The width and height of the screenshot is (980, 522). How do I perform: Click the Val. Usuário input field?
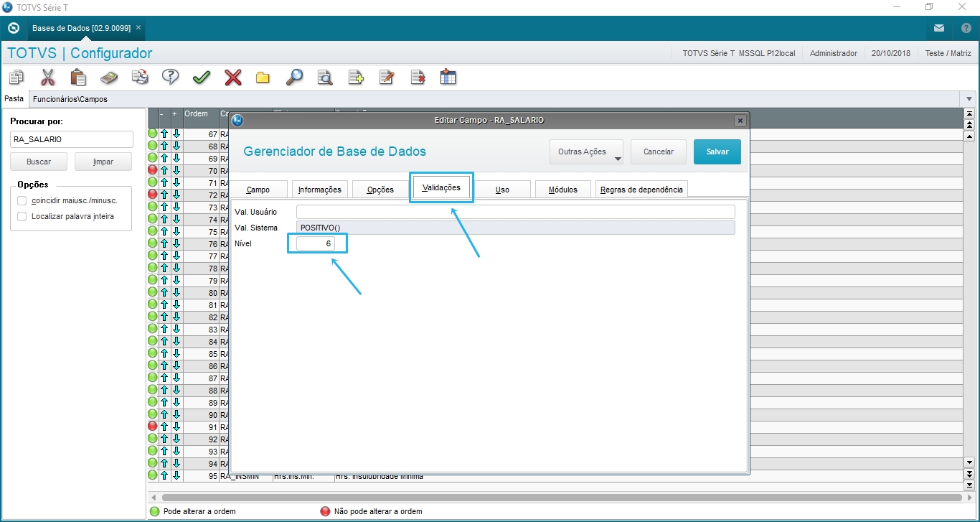pyautogui.click(x=516, y=212)
